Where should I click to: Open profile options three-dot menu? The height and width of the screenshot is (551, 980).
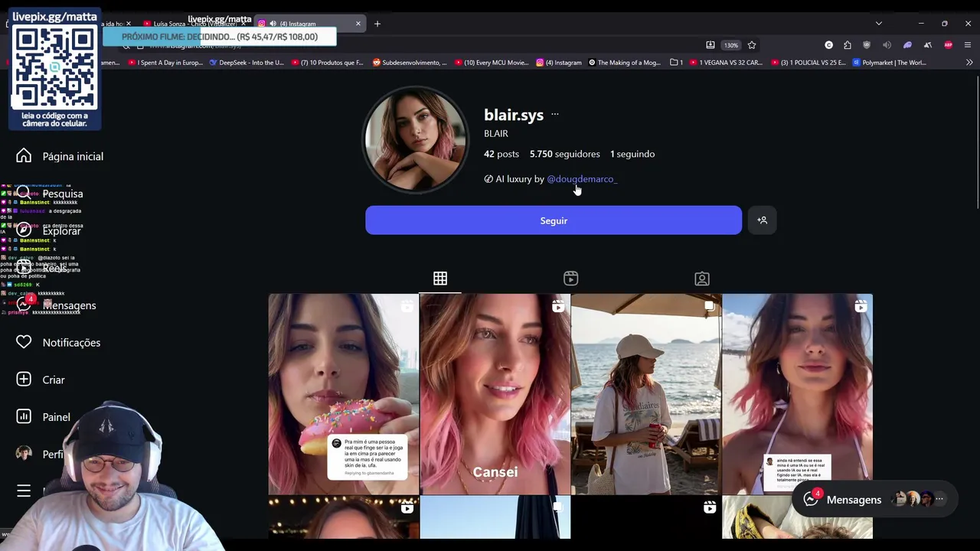point(555,115)
